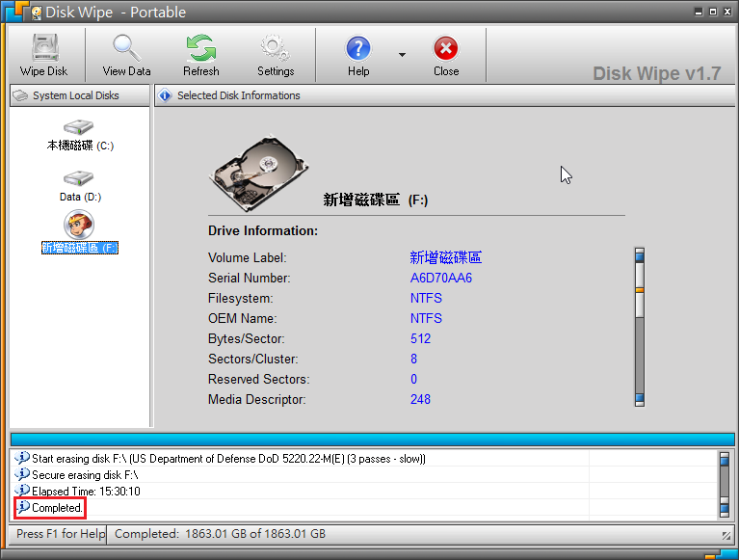Expand the Help dropdown arrow
Image resolution: width=739 pixels, height=560 pixels.
402,55
